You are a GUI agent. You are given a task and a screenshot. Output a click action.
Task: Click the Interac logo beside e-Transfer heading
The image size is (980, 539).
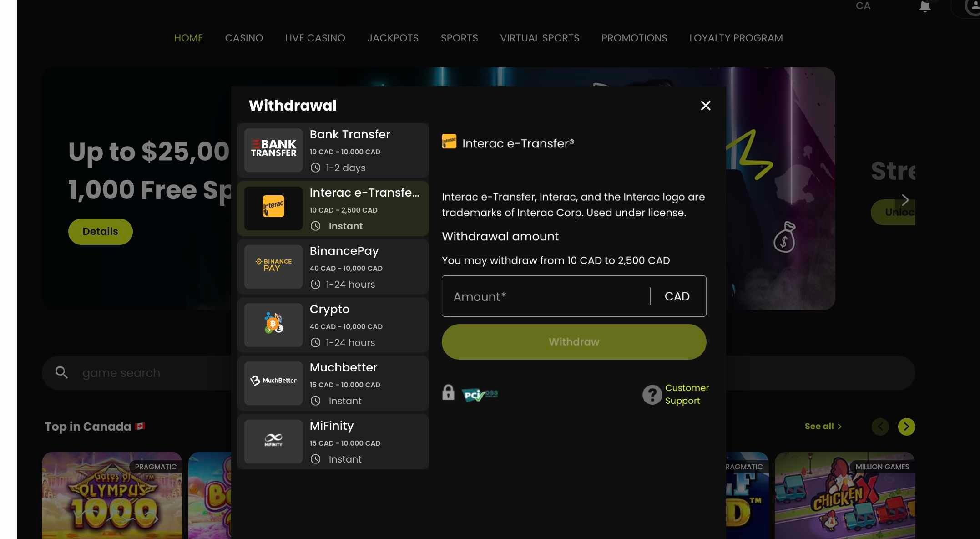[x=449, y=142]
